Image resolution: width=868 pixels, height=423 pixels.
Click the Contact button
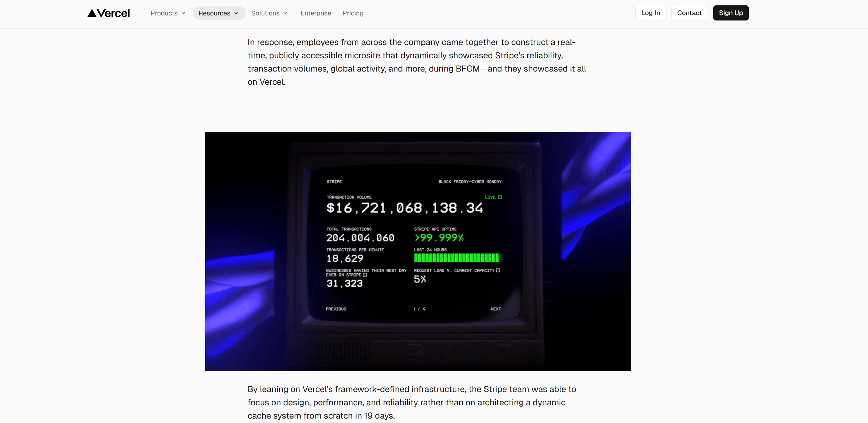pyautogui.click(x=689, y=13)
